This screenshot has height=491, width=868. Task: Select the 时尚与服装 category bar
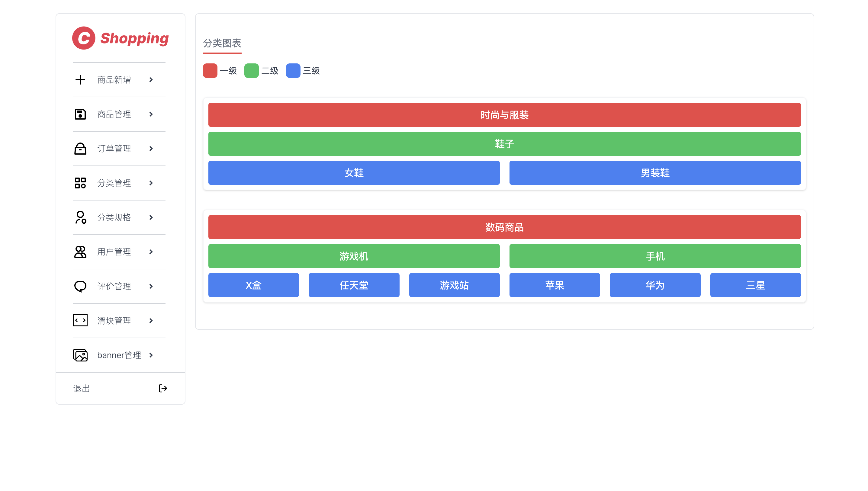point(504,115)
